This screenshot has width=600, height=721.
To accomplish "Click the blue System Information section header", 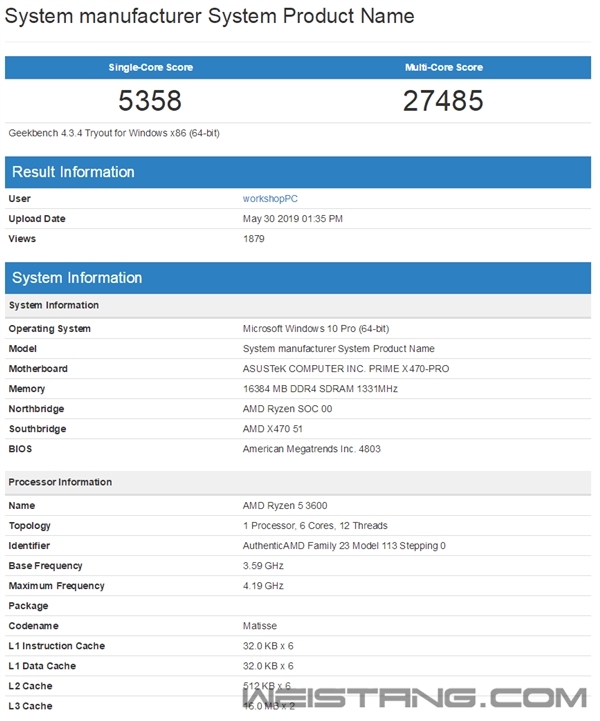I will (x=77, y=278).
